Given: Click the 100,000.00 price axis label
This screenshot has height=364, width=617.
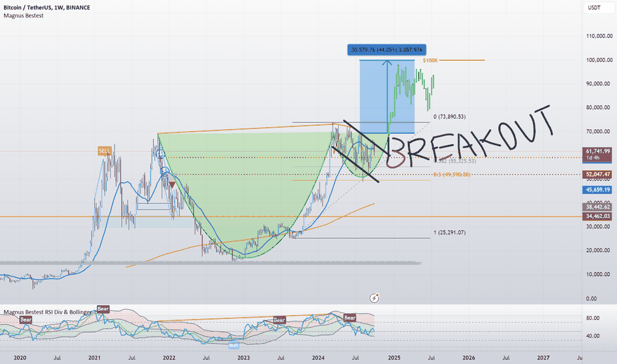Looking at the screenshot, I should tap(599, 60).
